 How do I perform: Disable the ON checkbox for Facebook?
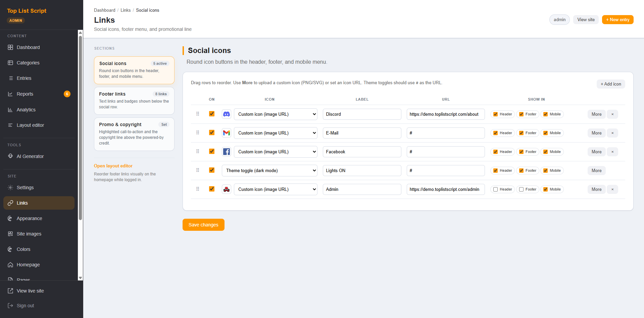[212, 151]
